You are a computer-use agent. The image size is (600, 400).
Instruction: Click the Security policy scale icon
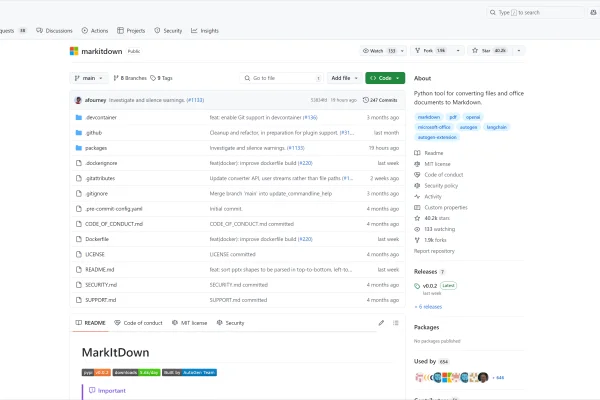[x=417, y=186]
